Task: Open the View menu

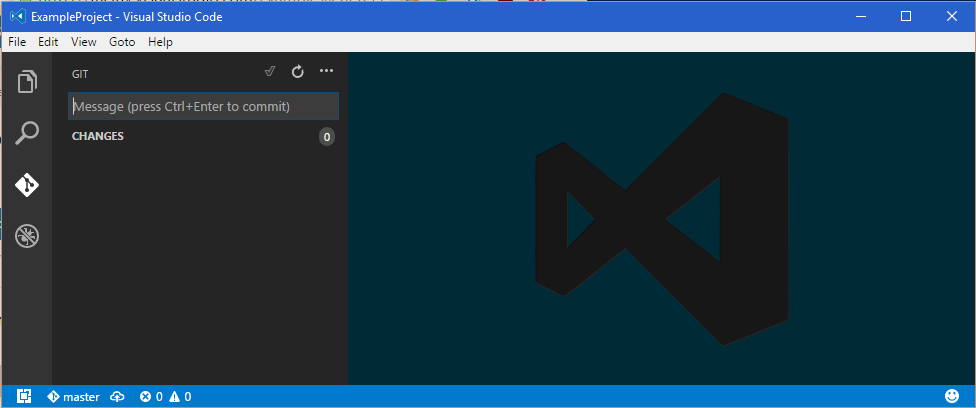Action: pyautogui.click(x=84, y=42)
